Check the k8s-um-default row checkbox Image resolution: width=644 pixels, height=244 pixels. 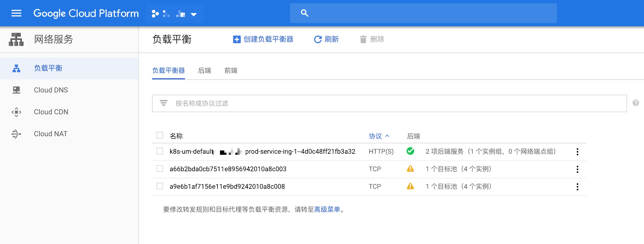tap(160, 151)
